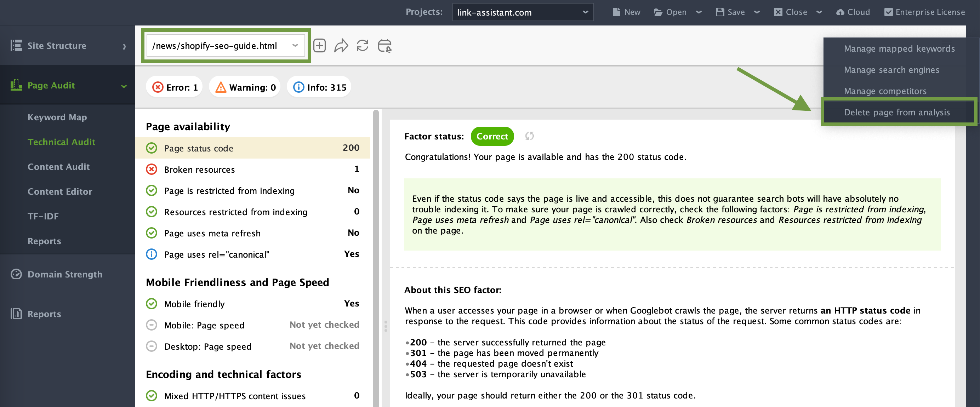The image size is (980, 407).
Task: Click the scheduler calendar icon
Action: click(x=384, y=46)
